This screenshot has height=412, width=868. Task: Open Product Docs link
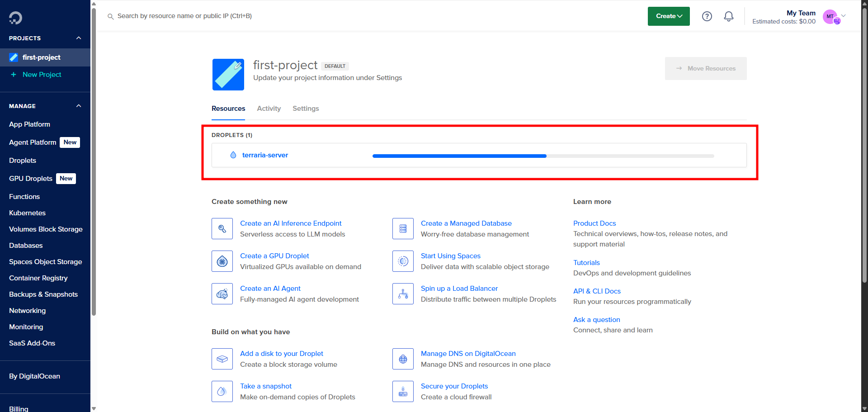(594, 223)
